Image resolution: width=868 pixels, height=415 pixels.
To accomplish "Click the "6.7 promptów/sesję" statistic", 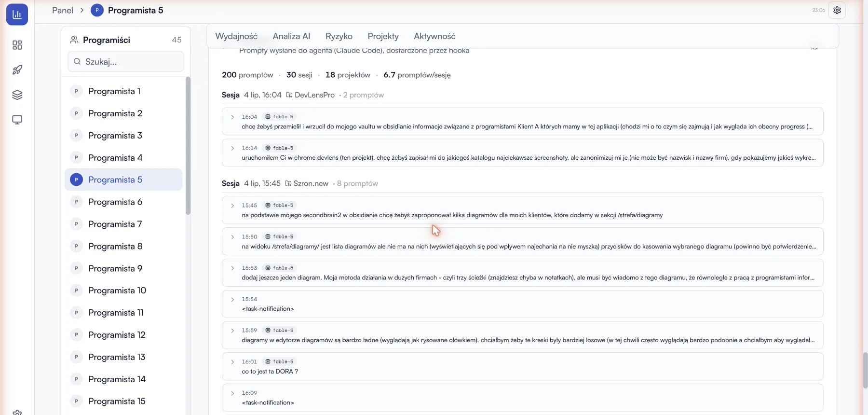I will (417, 75).
